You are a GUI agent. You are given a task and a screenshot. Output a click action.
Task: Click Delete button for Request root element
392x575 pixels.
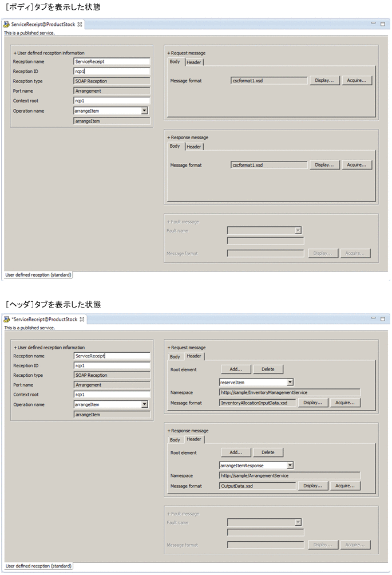(268, 369)
